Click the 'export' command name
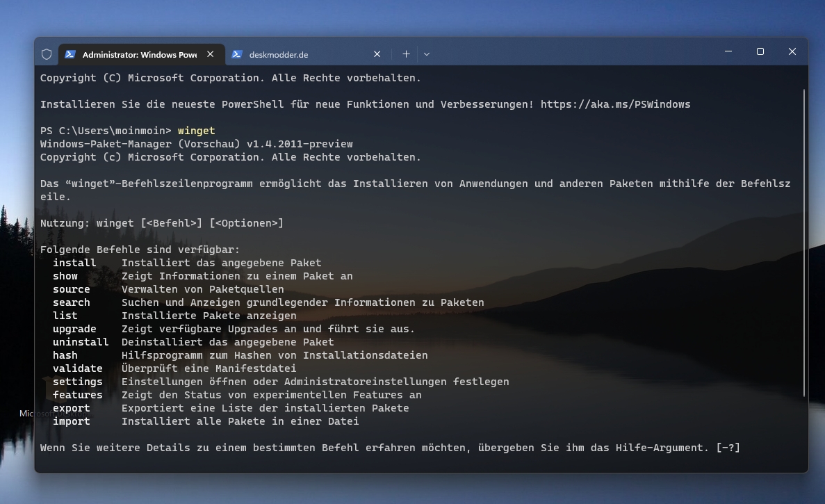Viewport: 825px width, 504px height. click(71, 408)
